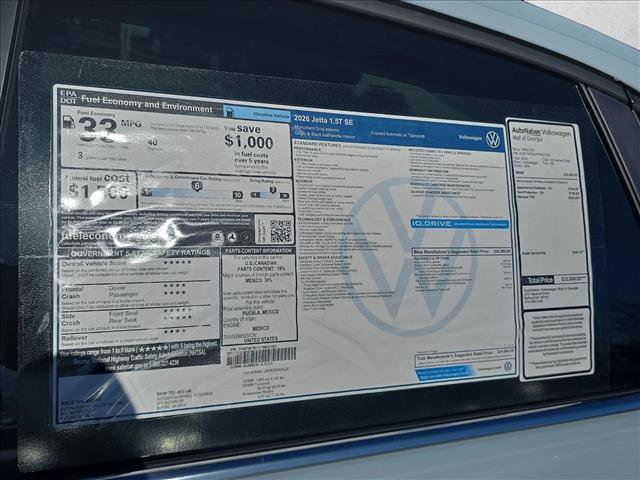Click 'GOVERNMENT 5-STAR SAFETY RATINGS' heading
The image size is (640, 480).
click(141, 253)
